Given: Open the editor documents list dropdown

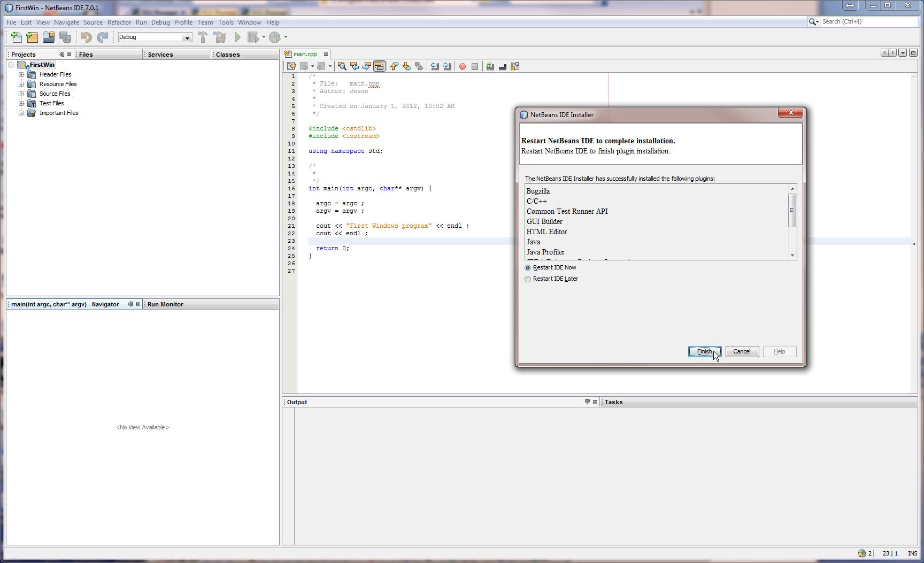Looking at the screenshot, I should coord(903,52).
